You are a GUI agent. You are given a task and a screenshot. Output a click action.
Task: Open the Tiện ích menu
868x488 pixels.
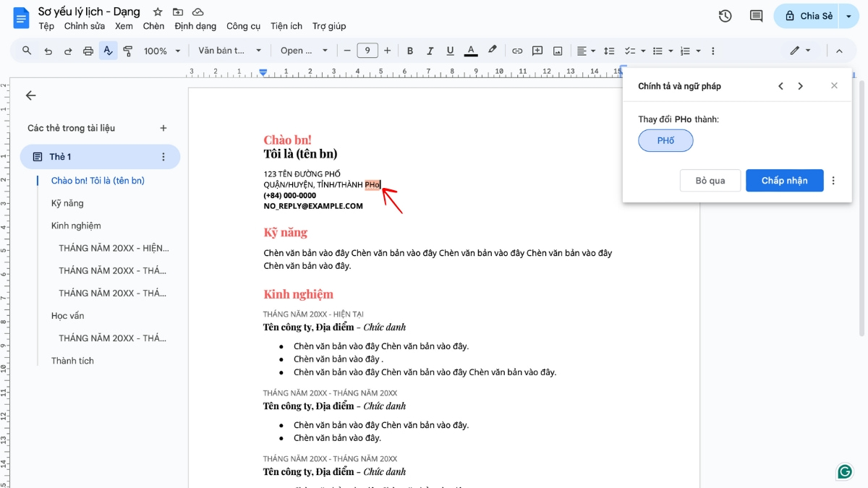point(286,26)
